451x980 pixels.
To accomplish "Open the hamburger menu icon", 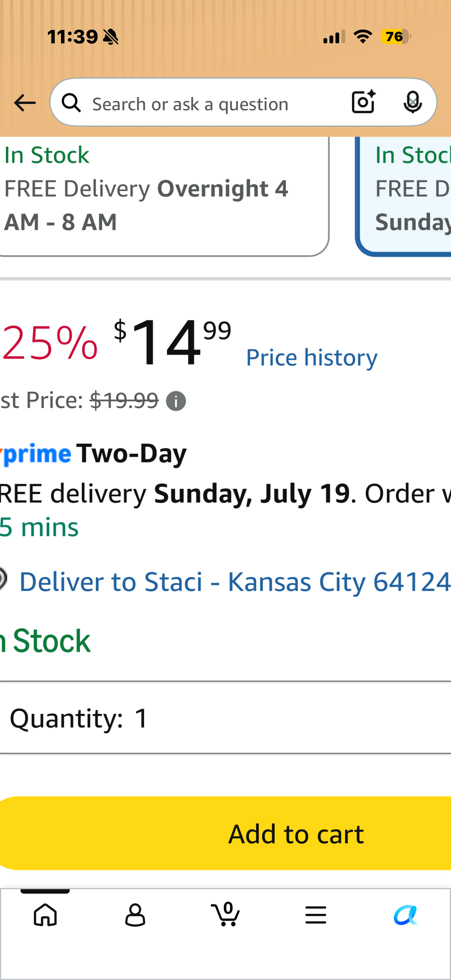I will (316, 915).
